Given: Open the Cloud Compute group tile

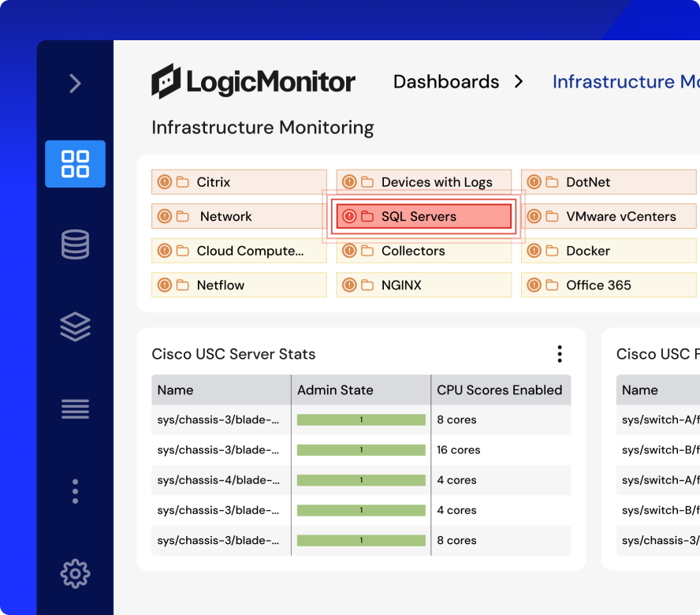Looking at the screenshot, I should (x=240, y=251).
